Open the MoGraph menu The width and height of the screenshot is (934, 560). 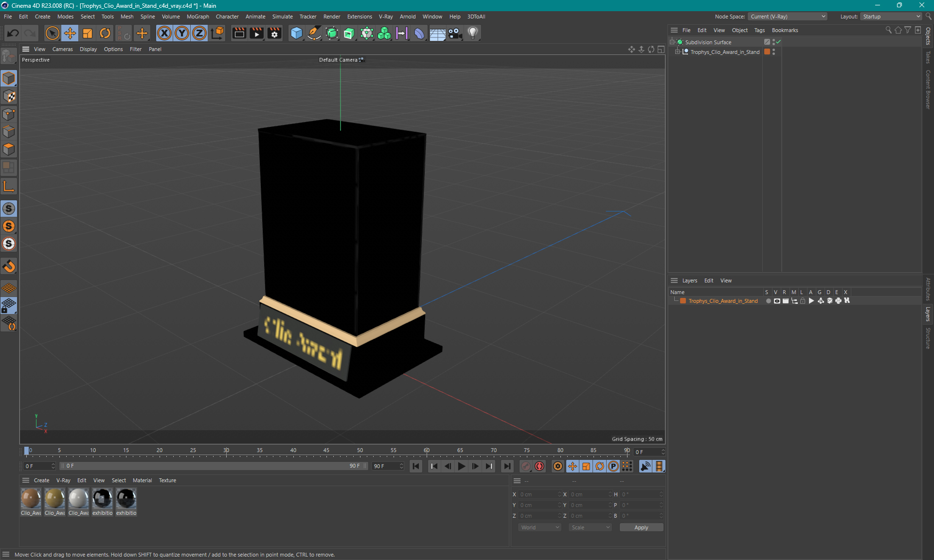tap(198, 17)
